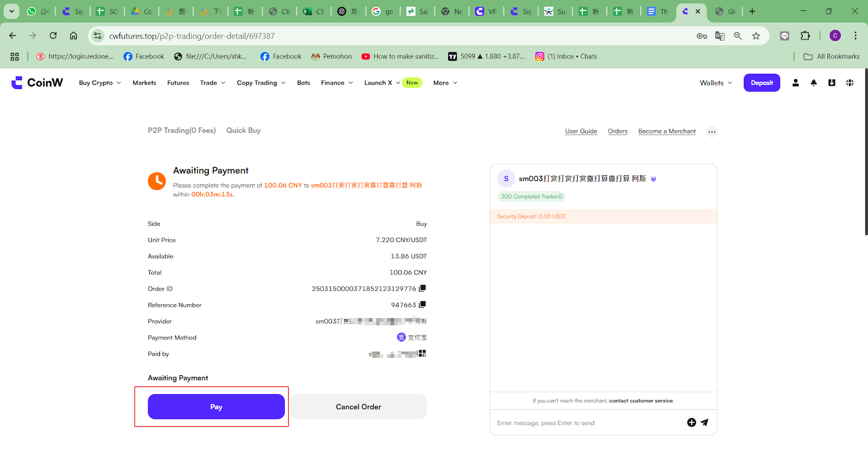The height and width of the screenshot is (450, 868).
Task: Open the Chrome three-dot menu
Action: [856, 36]
